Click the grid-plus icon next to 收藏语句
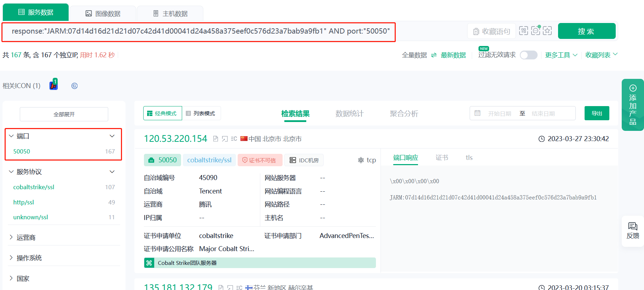This screenshot has height=290, width=644. pos(523,31)
